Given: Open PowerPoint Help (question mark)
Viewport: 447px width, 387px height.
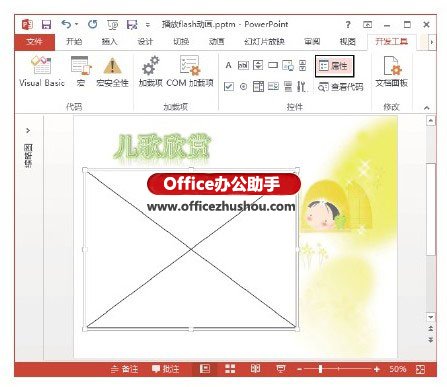Looking at the screenshot, I should coord(348,24).
